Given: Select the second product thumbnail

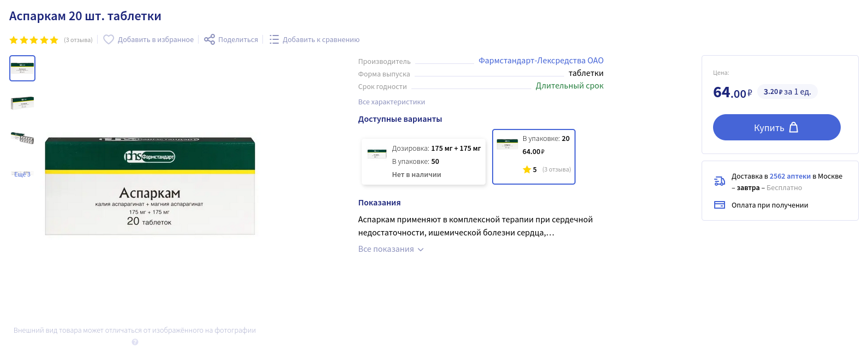Looking at the screenshot, I should click(22, 103).
